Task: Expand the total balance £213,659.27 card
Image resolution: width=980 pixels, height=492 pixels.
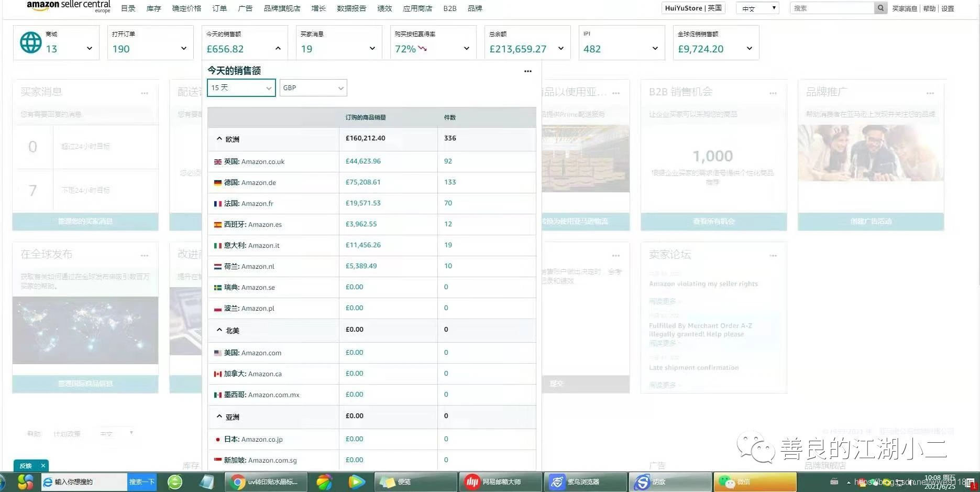Action: tap(561, 49)
